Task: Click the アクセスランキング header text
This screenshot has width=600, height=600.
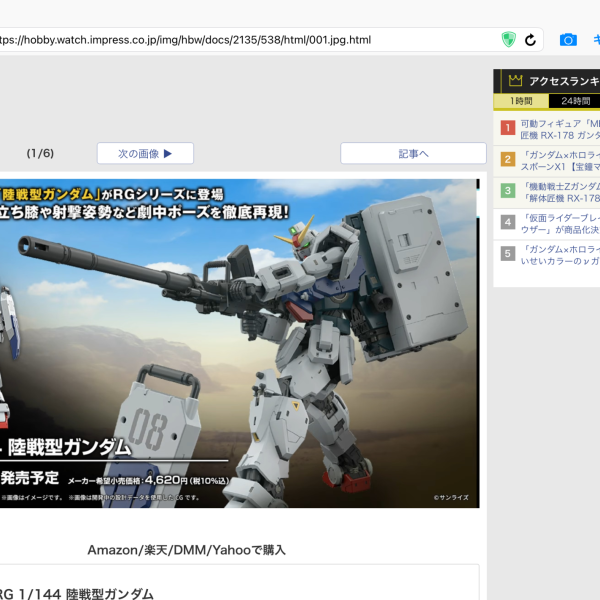Action: pyautogui.click(x=564, y=81)
